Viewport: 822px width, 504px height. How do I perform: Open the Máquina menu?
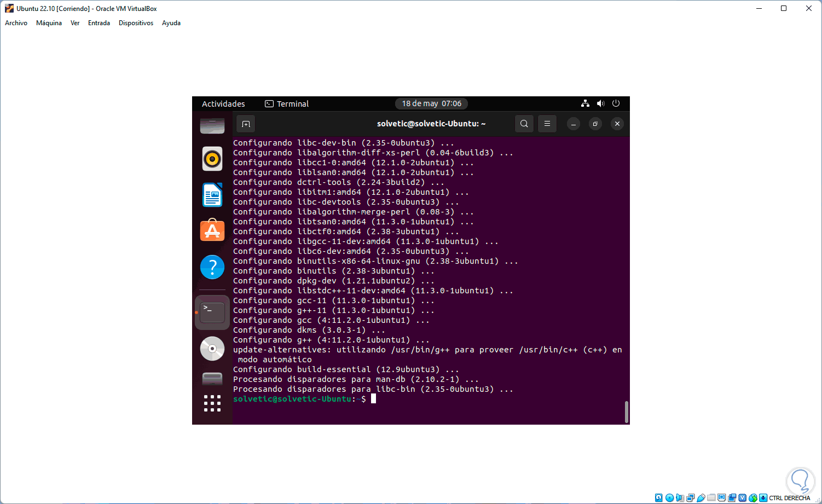(x=49, y=23)
